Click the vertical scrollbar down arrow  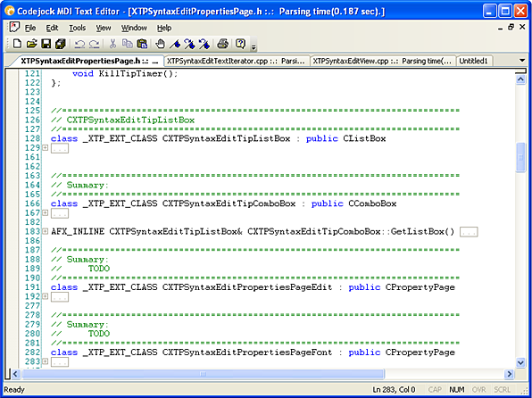pos(520,362)
